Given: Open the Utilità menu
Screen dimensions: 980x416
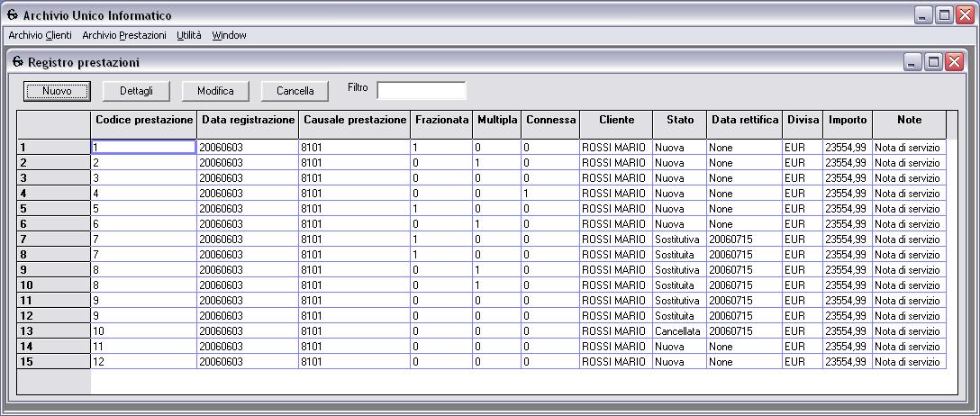Looking at the screenshot, I should click(x=189, y=35).
